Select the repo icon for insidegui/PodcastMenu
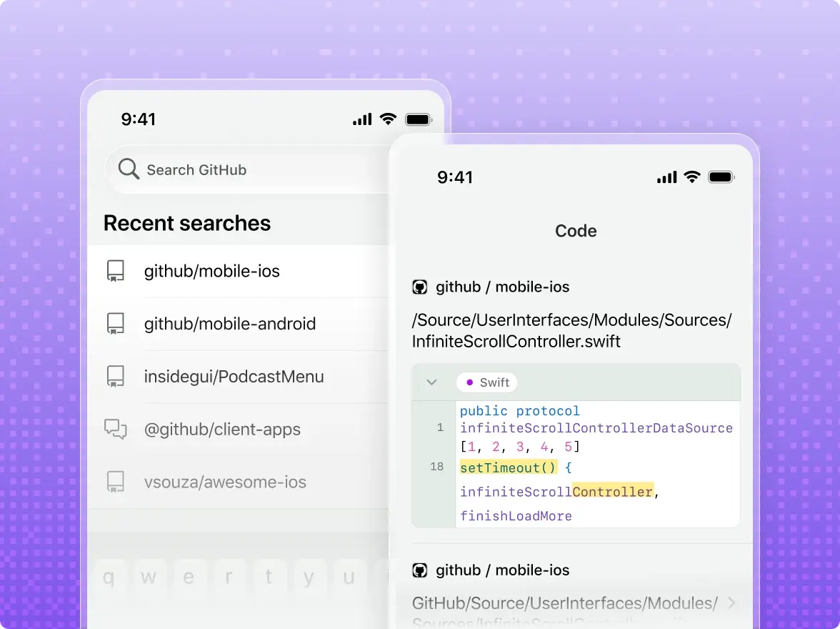The image size is (840, 629). click(x=115, y=377)
